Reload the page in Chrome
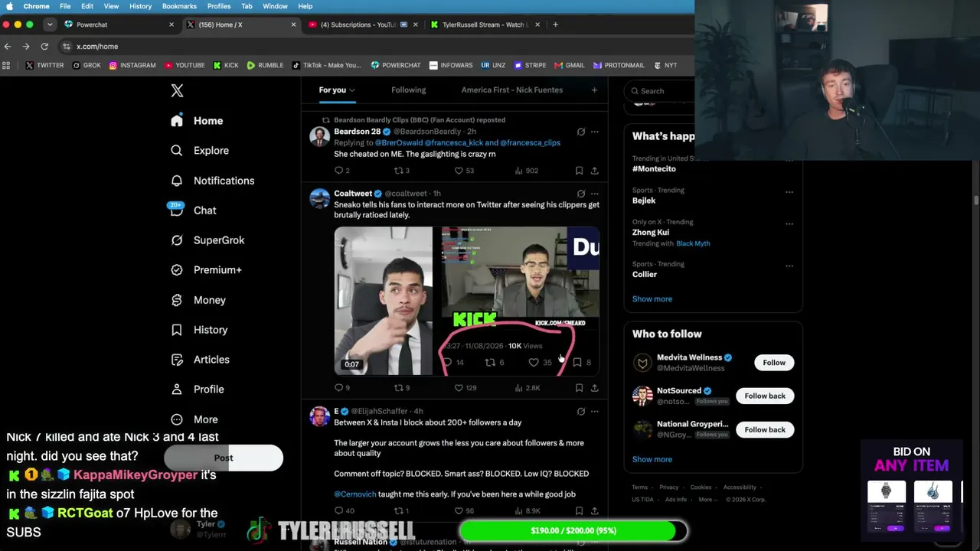The image size is (980, 551). (x=44, y=47)
